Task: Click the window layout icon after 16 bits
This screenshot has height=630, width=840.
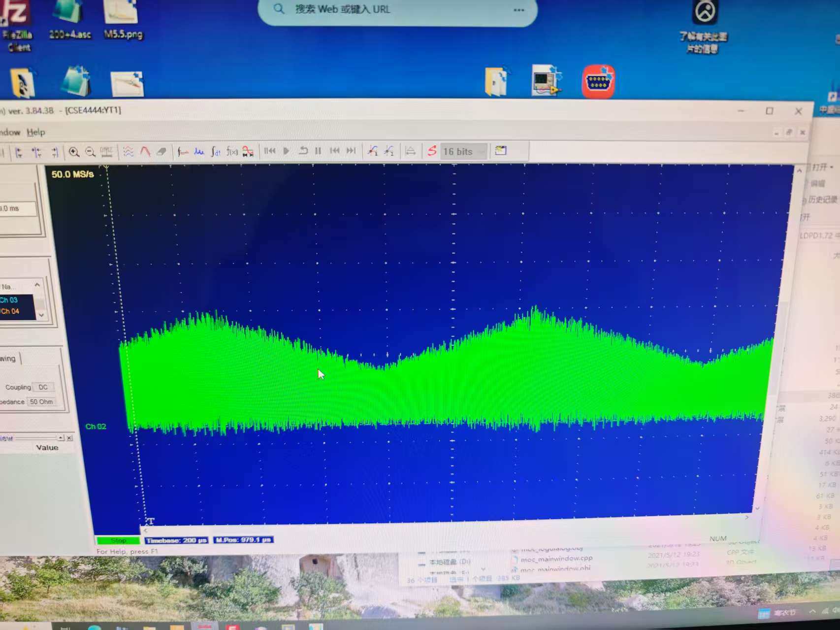Action: tap(501, 151)
